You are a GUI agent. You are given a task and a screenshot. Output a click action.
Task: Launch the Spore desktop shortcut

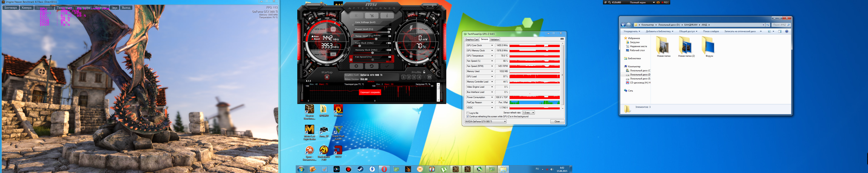pos(309,153)
